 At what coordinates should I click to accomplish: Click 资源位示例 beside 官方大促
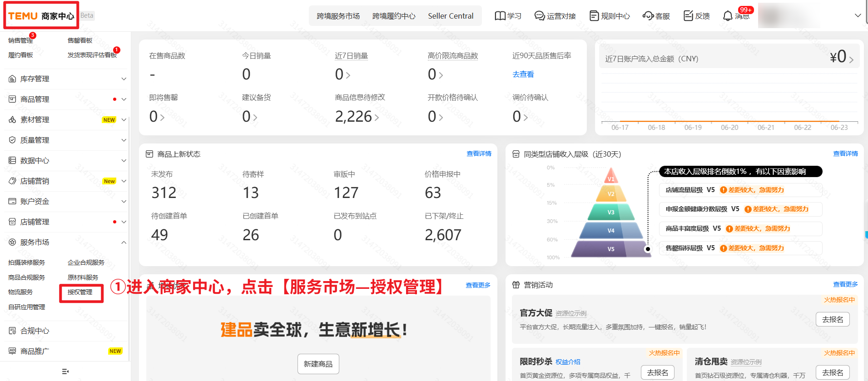pyautogui.click(x=571, y=313)
